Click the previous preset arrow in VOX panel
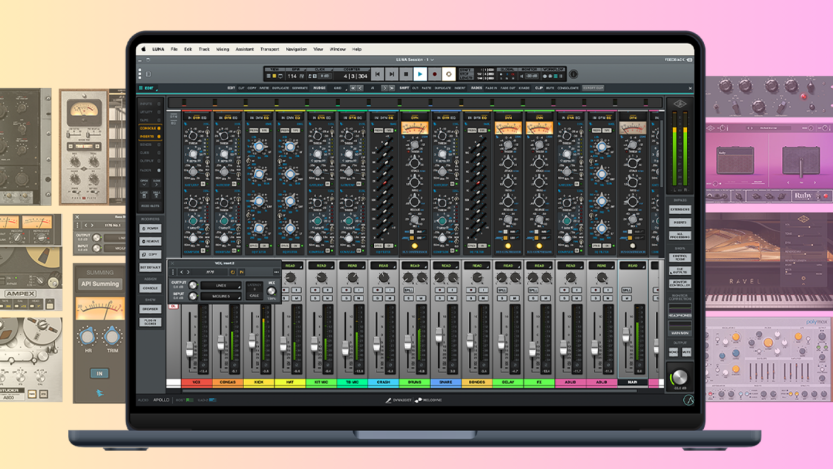833x469 pixels. (x=181, y=272)
